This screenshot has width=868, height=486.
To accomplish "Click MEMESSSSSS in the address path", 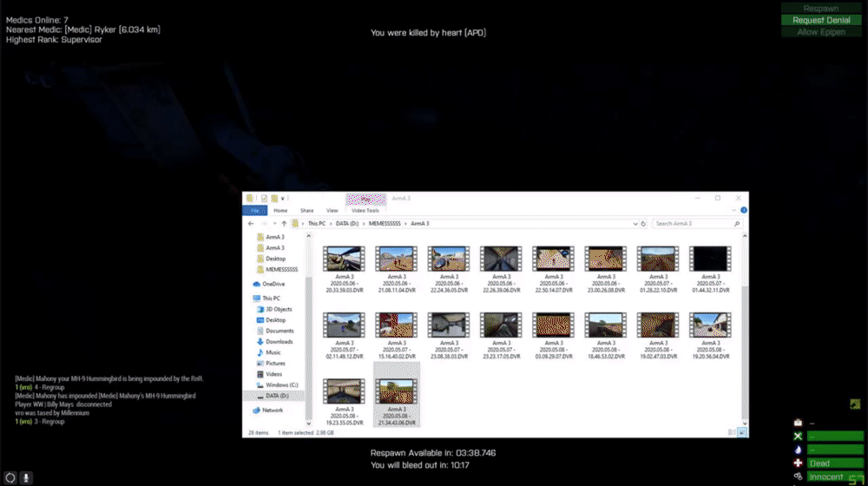I will pos(385,224).
